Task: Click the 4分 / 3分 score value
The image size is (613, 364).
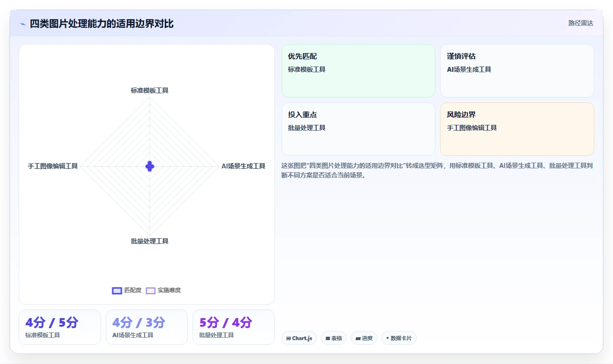Action: (139, 323)
